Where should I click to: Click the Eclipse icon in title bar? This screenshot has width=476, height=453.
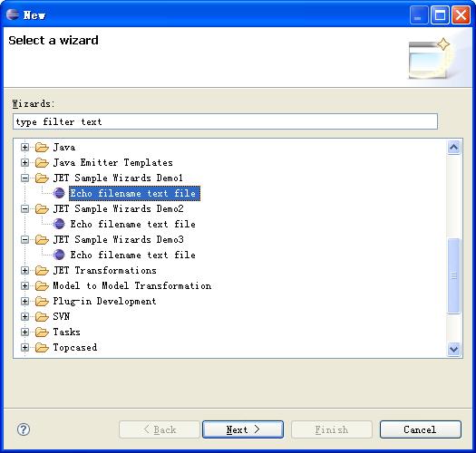click(13, 14)
